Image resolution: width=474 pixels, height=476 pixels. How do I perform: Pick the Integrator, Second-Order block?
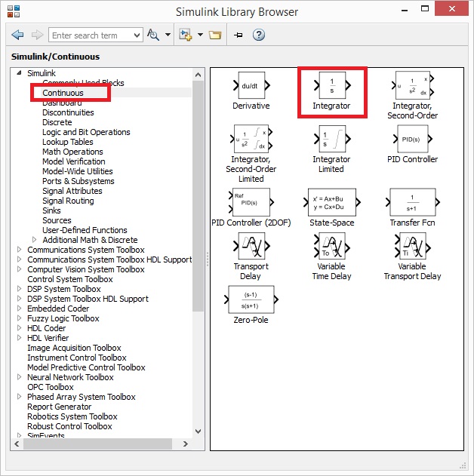pos(412,85)
